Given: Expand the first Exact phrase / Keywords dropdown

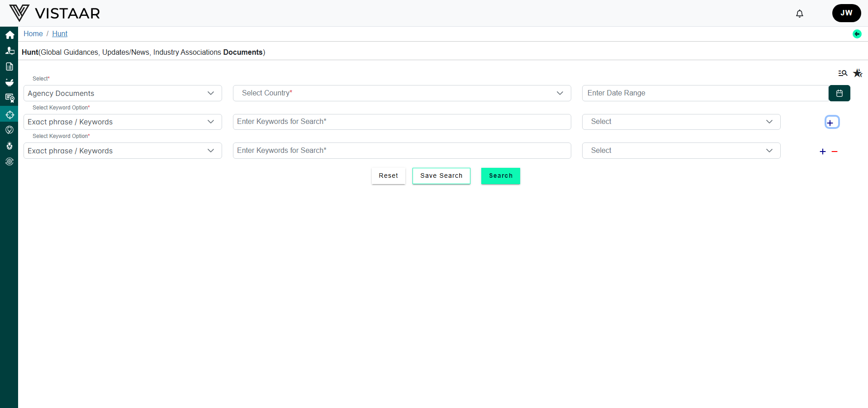Looking at the screenshot, I should click(123, 122).
